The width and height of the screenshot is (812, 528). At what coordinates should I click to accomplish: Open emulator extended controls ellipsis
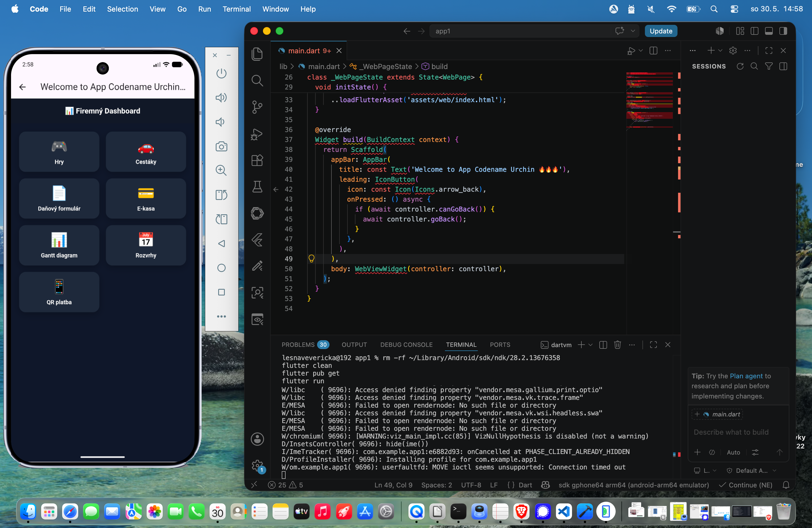222,316
